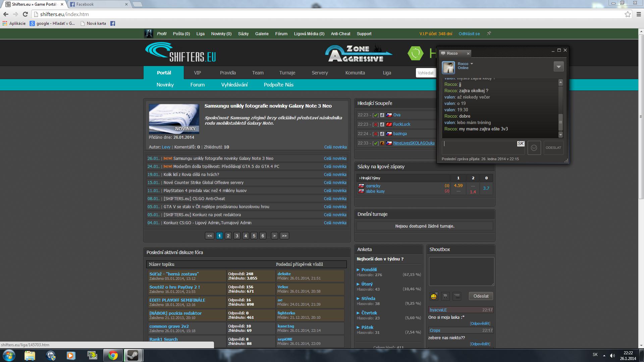This screenshot has width=644, height=362.
Task: Select Novinky submenu item
Action: (x=165, y=85)
